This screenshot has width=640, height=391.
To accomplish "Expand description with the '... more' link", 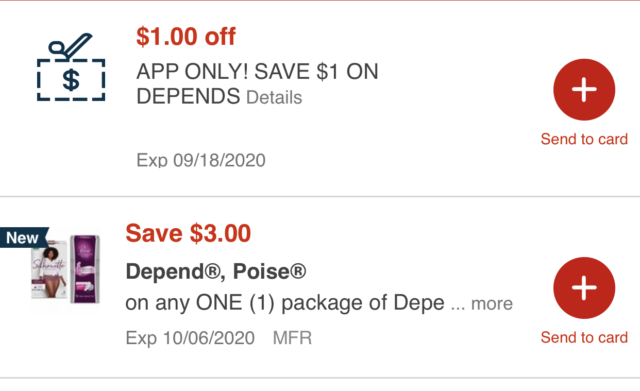I will tap(482, 304).
